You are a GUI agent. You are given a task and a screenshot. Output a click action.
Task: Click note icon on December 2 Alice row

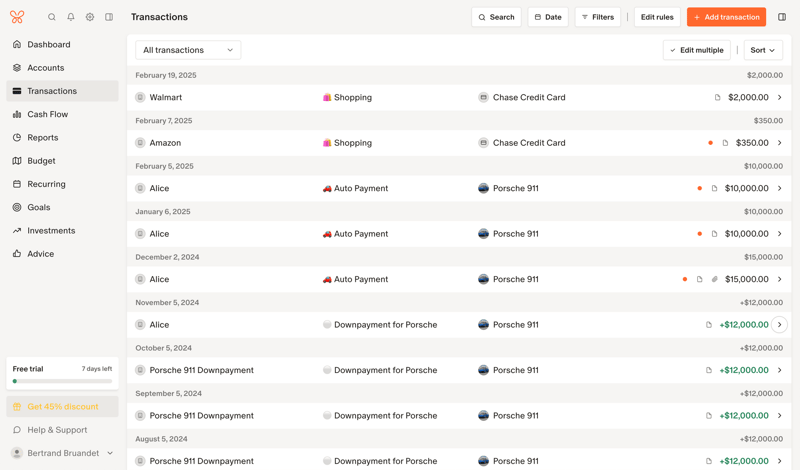pyautogui.click(x=699, y=279)
